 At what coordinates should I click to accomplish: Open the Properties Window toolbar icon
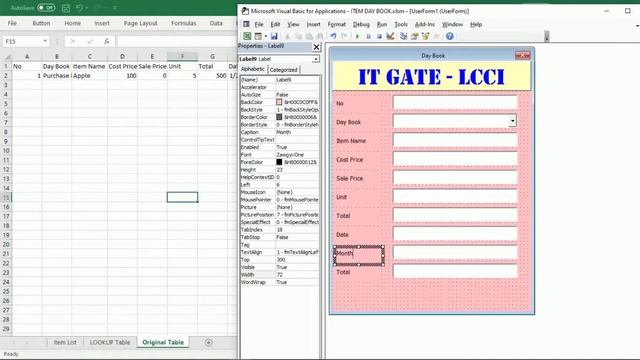pyautogui.click(x=414, y=36)
